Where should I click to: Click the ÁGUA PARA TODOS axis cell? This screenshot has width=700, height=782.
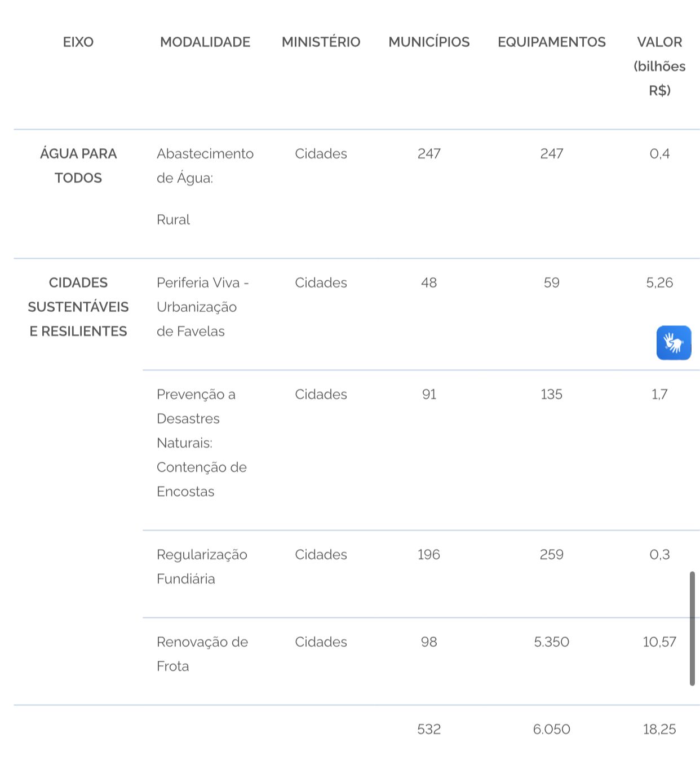point(78,166)
